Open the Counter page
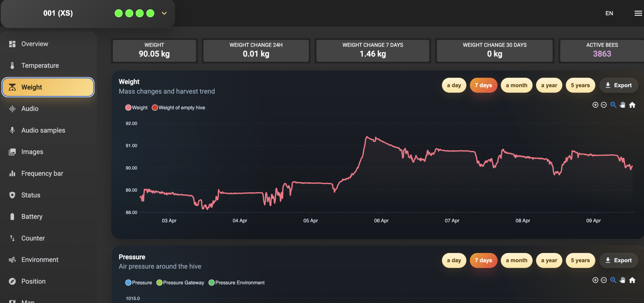 coord(48,238)
